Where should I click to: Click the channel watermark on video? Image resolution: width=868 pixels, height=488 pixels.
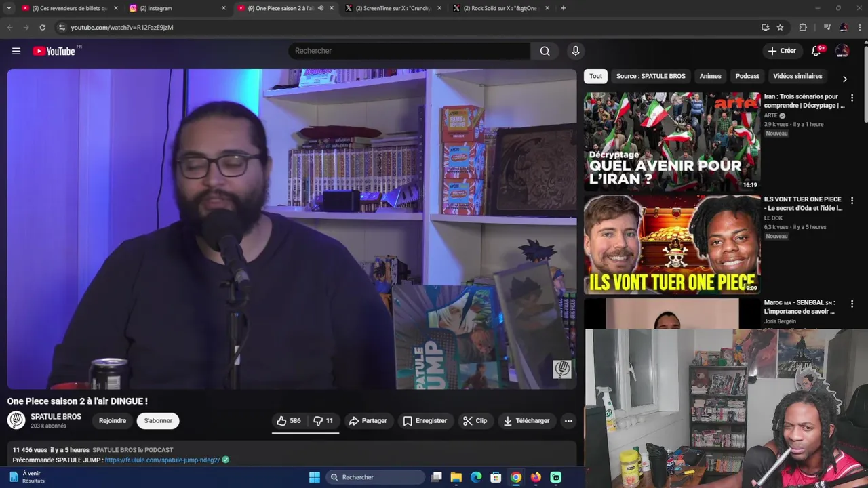pyautogui.click(x=561, y=369)
